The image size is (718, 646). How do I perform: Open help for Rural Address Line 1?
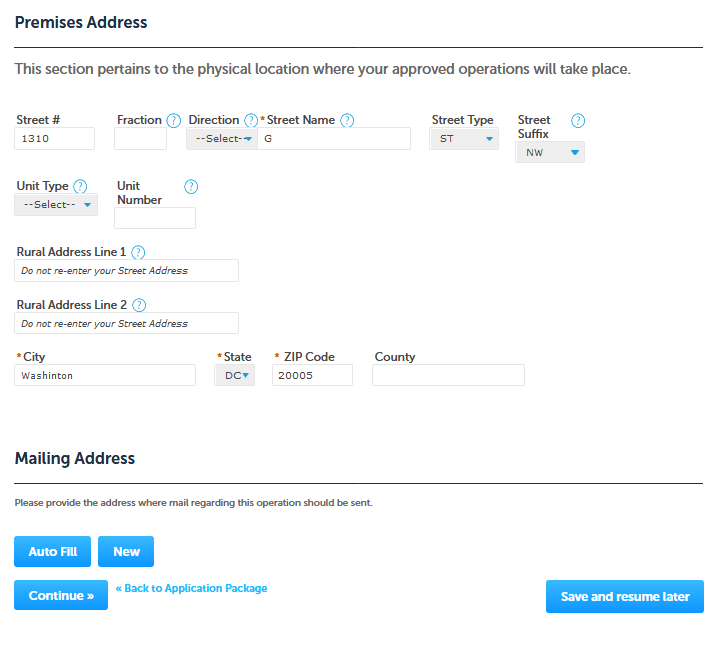click(138, 252)
